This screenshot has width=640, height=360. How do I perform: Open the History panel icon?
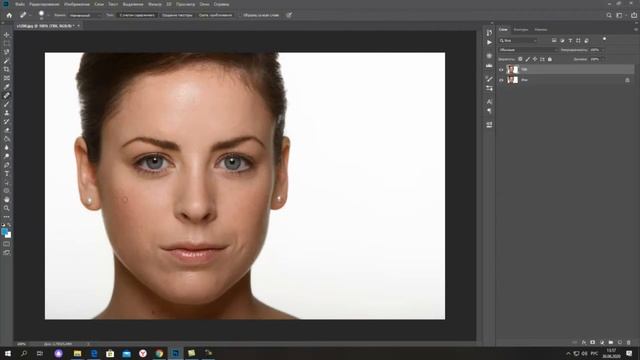click(489, 33)
